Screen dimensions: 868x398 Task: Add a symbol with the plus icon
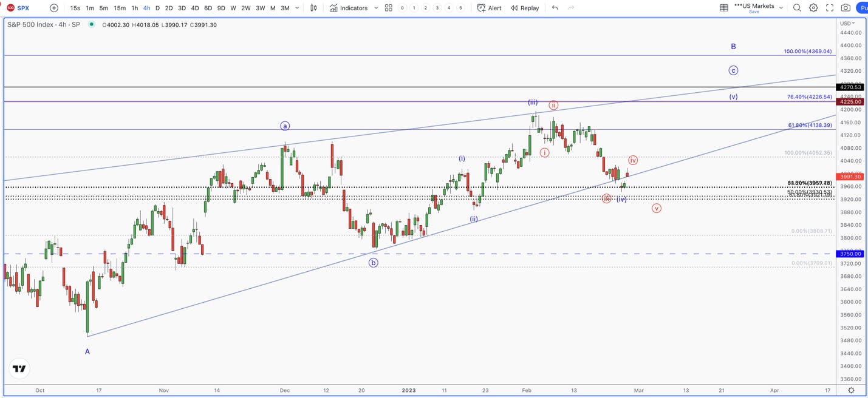[54, 8]
